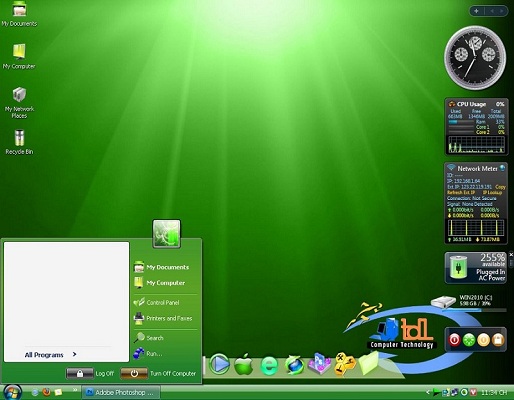
Task: Click the battery gadget icon
Action: 458,267
